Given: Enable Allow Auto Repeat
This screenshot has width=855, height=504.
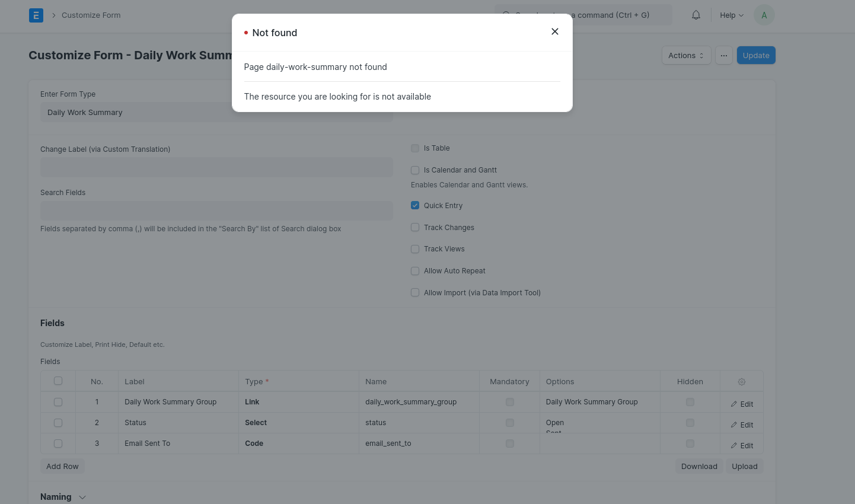Looking at the screenshot, I should pos(415,271).
